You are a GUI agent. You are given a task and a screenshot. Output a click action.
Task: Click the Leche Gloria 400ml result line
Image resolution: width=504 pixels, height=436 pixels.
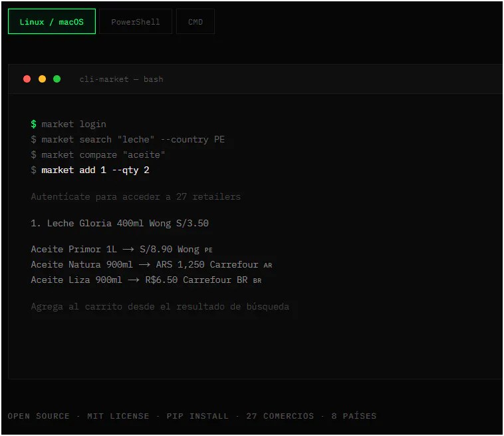pyautogui.click(x=120, y=223)
